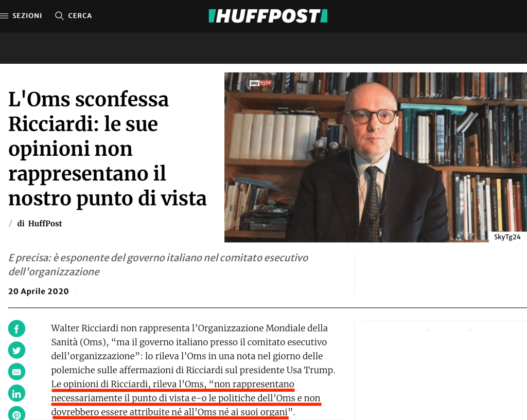Open the SEZIONI menu label

(x=27, y=16)
